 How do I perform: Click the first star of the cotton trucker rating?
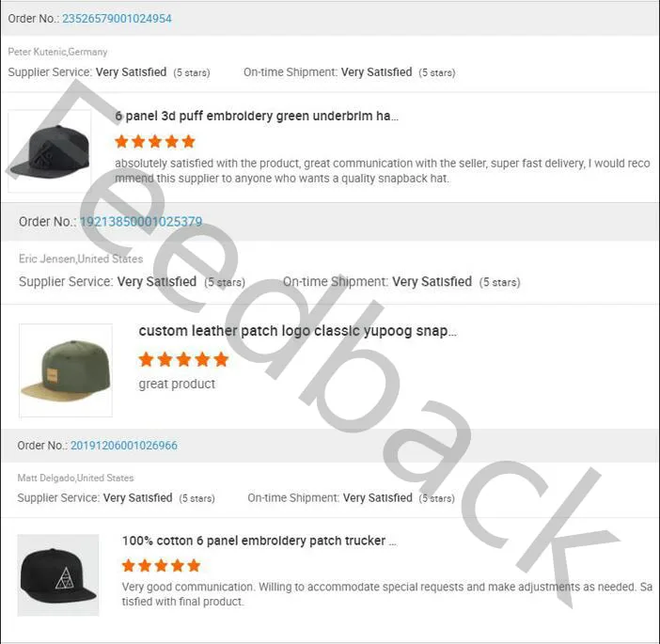pyautogui.click(x=129, y=565)
